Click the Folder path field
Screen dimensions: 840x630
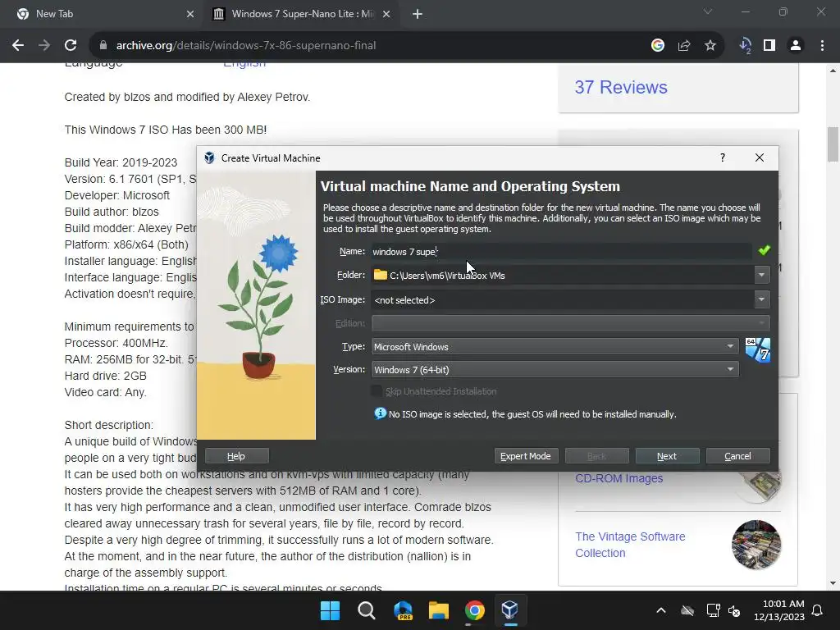pyautogui.click(x=563, y=275)
